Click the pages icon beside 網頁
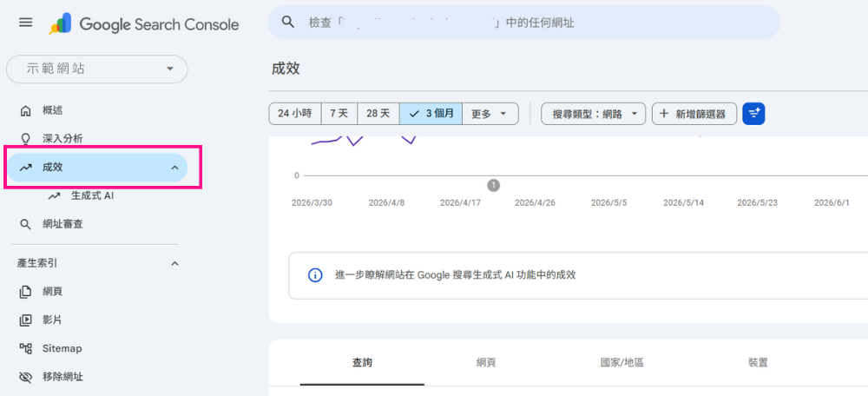This screenshot has width=868, height=396. pyautogui.click(x=25, y=291)
